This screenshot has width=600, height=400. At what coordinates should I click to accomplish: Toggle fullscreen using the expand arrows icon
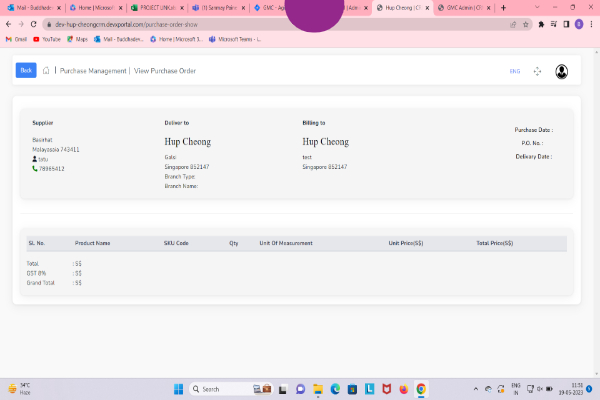(x=537, y=71)
